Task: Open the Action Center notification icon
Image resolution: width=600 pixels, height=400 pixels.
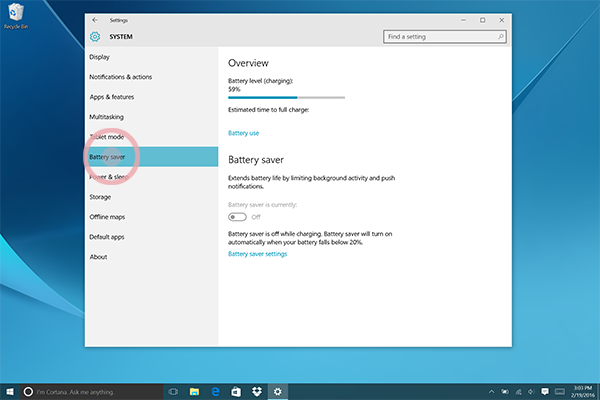Action: tap(545, 392)
